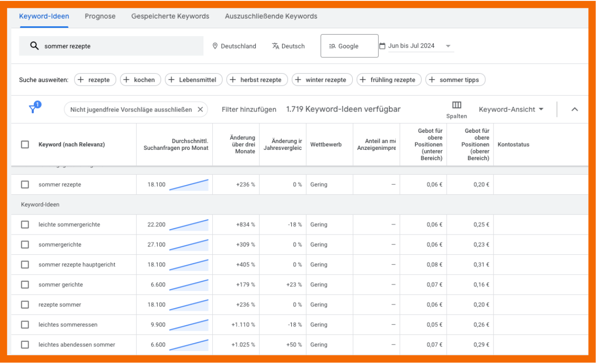Screen dimensions: 597x364
Task: Select the sommer rezepte hauptgericht checkbox
Action: tap(25, 265)
